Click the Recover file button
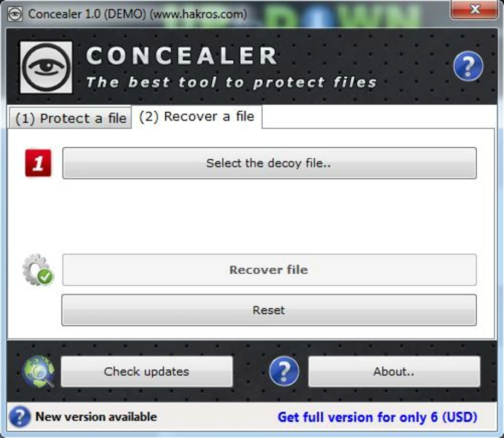 click(269, 270)
